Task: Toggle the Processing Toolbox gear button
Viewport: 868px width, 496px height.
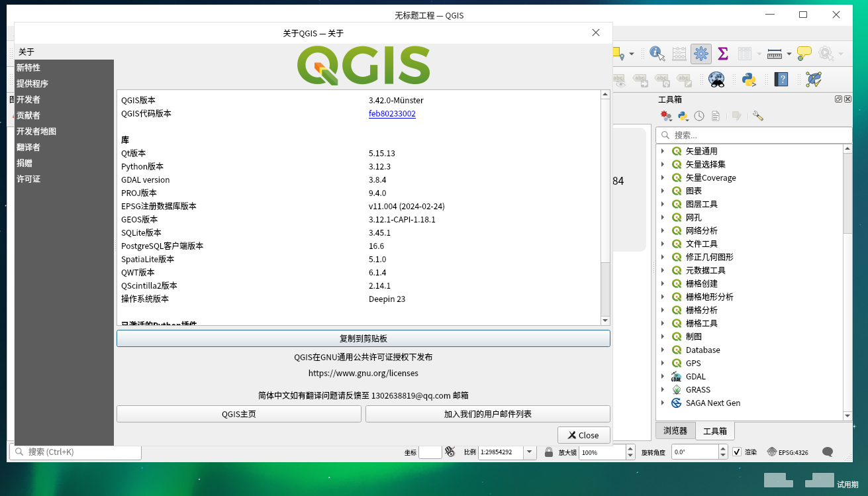Action: [701, 54]
